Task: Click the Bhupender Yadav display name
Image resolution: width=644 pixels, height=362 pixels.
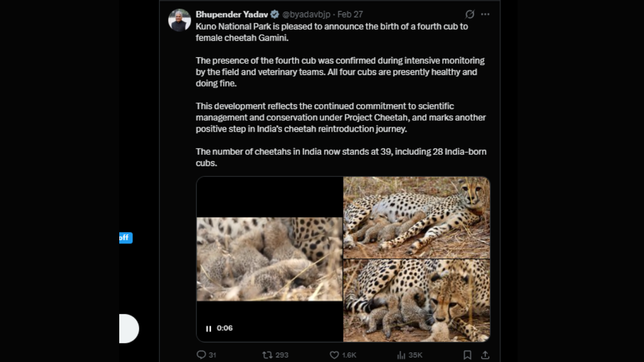Action: click(x=231, y=15)
